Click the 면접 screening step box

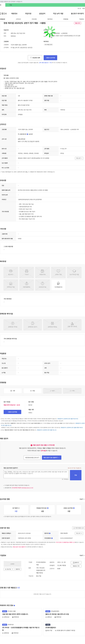[x=33, y=391]
